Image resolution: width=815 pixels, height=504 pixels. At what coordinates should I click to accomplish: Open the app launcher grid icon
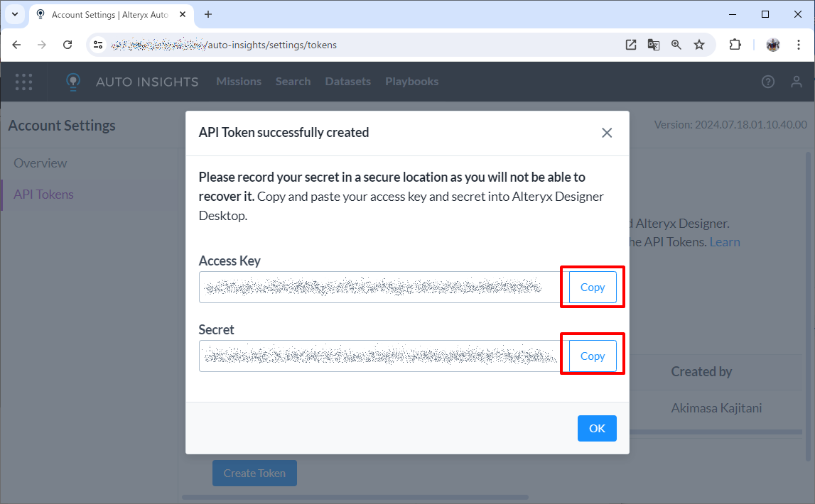click(x=24, y=82)
